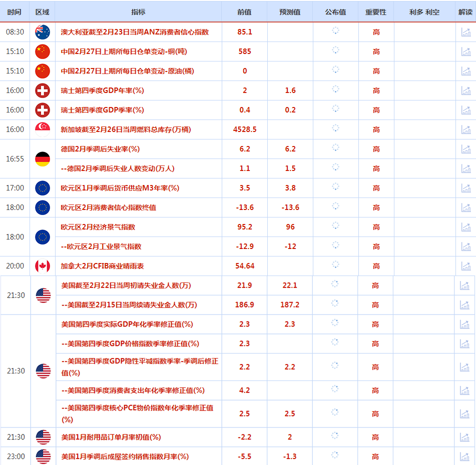Screen dimensions: 476x465
Task: Click 中国2月27日上期所每日仓单变动-铜 link
Action: click(124, 51)
